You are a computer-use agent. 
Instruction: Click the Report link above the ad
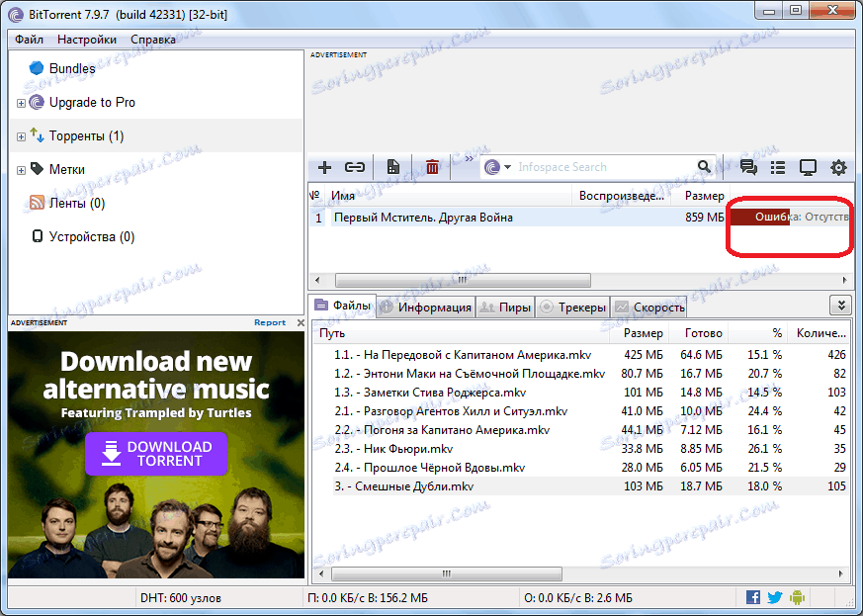click(270, 322)
